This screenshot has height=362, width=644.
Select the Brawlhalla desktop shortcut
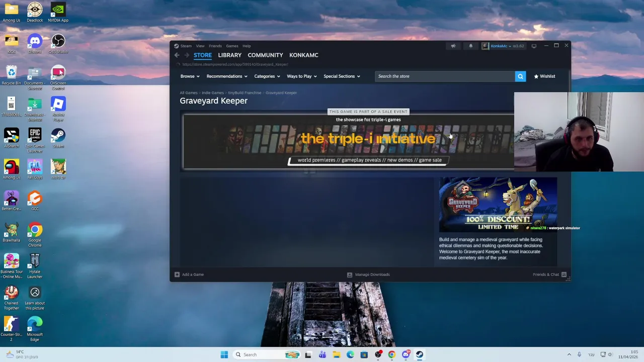point(11,233)
